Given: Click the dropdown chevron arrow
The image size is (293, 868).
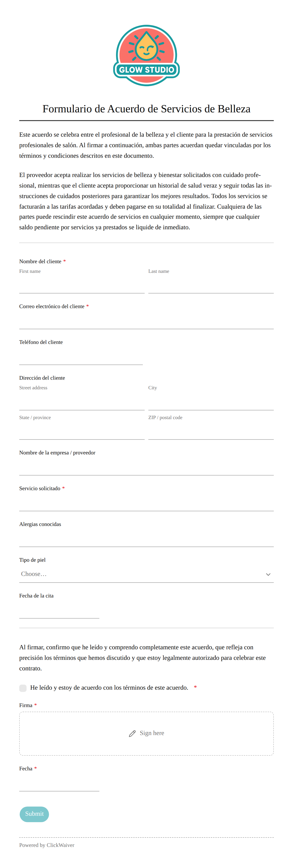Looking at the screenshot, I should [268, 574].
